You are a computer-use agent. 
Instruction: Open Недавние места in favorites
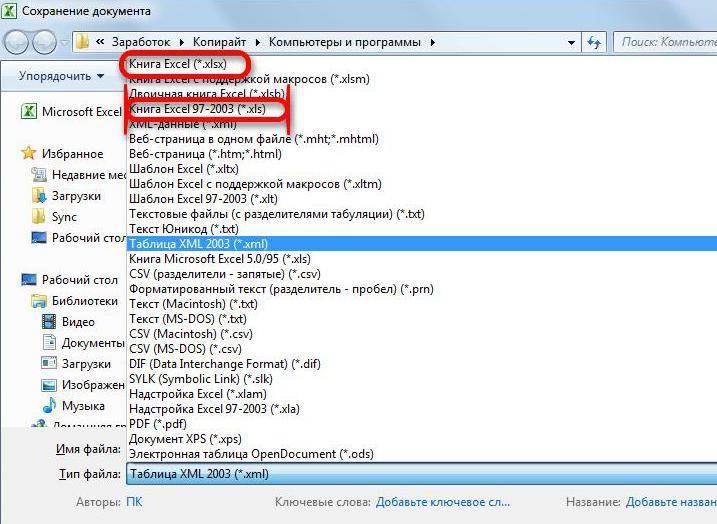point(78,175)
